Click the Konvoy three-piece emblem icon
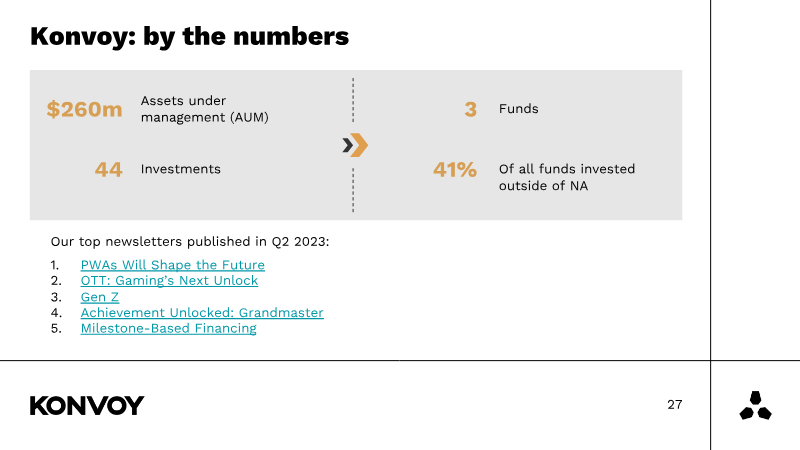 pyautogui.click(x=755, y=405)
